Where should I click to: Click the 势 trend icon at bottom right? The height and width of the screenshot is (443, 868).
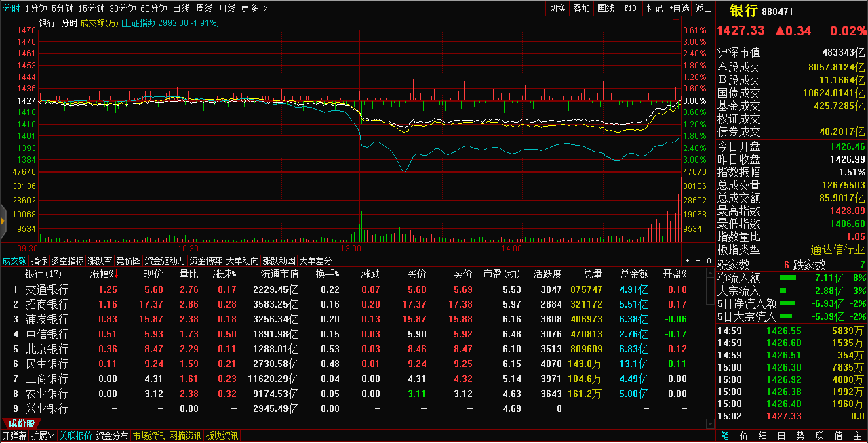coord(800,436)
